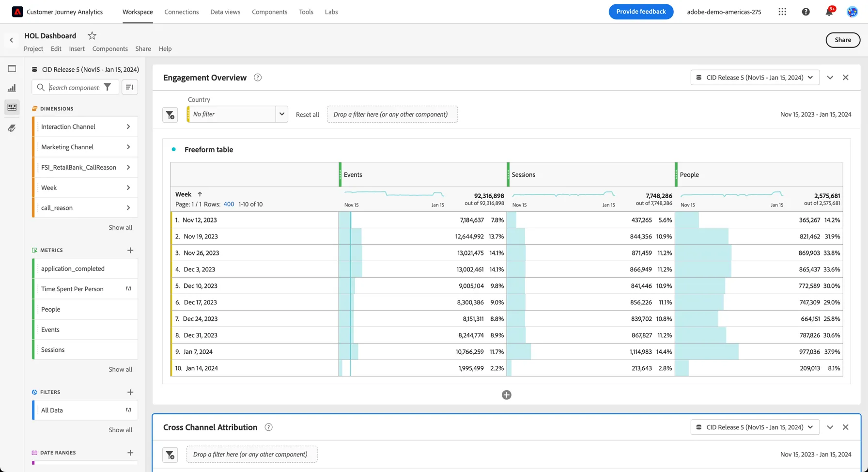This screenshot has width=868, height=472.
Task: Open the Data dictionary icon in left rail
Action: point(12,128)
